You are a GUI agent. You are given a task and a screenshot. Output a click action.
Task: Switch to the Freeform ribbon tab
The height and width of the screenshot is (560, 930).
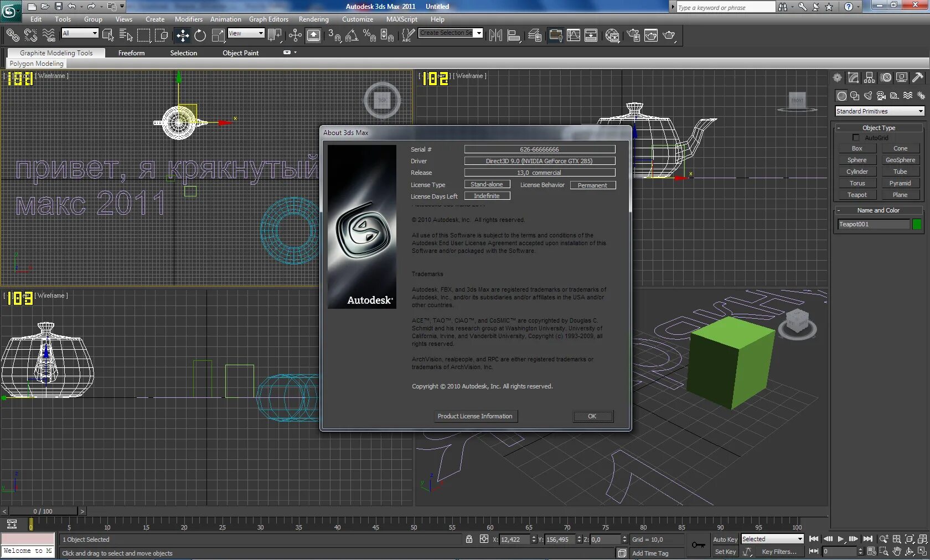pyautogui.click(x=131, y=53)
